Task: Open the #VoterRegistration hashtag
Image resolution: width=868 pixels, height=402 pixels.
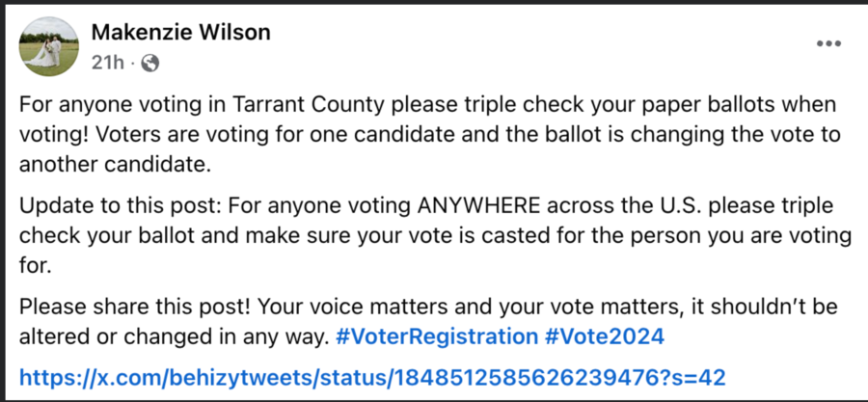Action: pyautogui.click(x=437, y=336)
